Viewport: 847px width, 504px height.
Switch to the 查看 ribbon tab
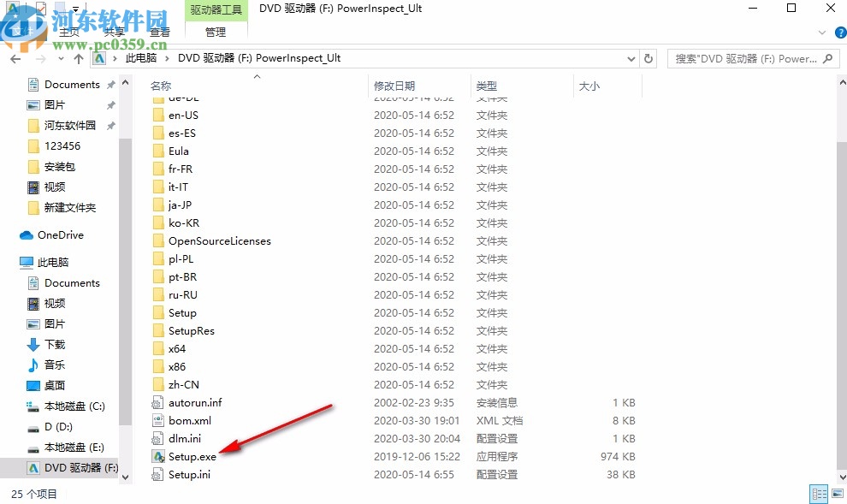(x=159, y=32)
